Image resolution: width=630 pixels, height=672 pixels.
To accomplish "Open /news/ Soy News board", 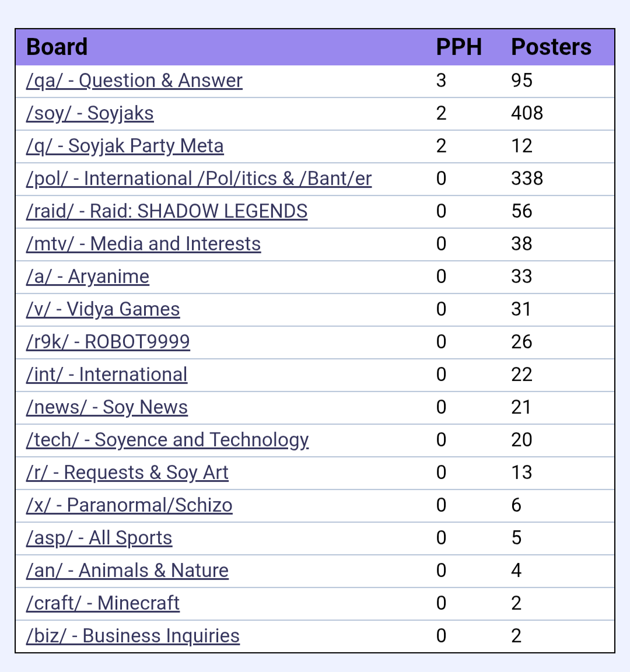I will click(107, 407).
